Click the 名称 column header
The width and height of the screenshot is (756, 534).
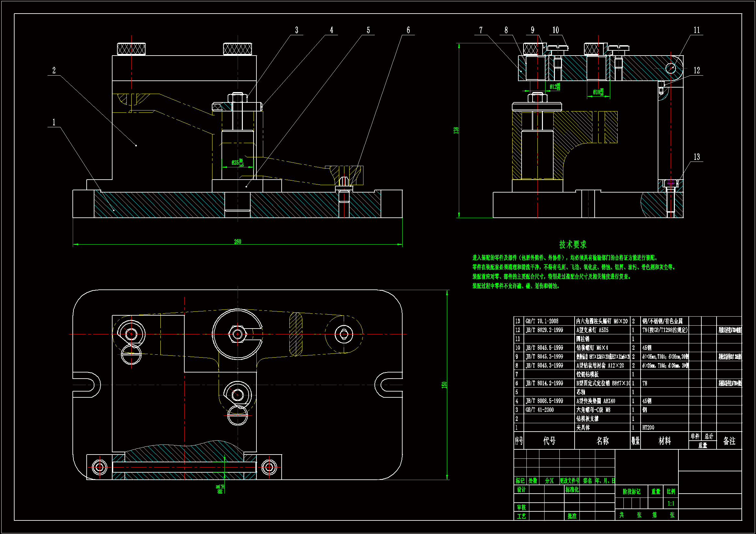(x=602, y=441)
